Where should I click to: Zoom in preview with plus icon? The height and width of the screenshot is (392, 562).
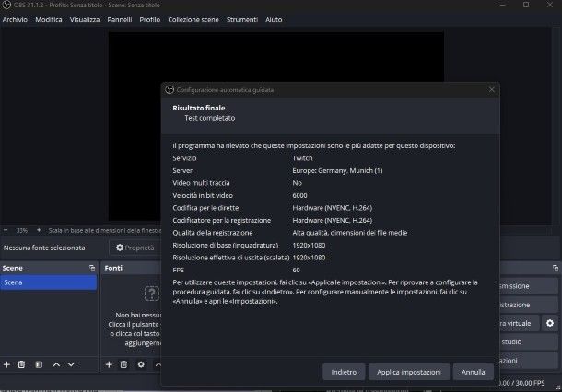click(x=39, y=230)
